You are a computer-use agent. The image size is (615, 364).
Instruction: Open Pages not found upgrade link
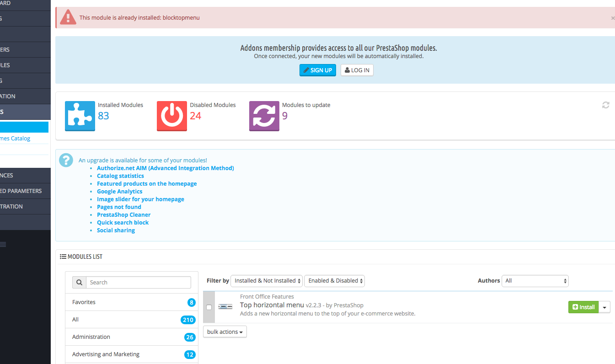click(x=119, y=207)
